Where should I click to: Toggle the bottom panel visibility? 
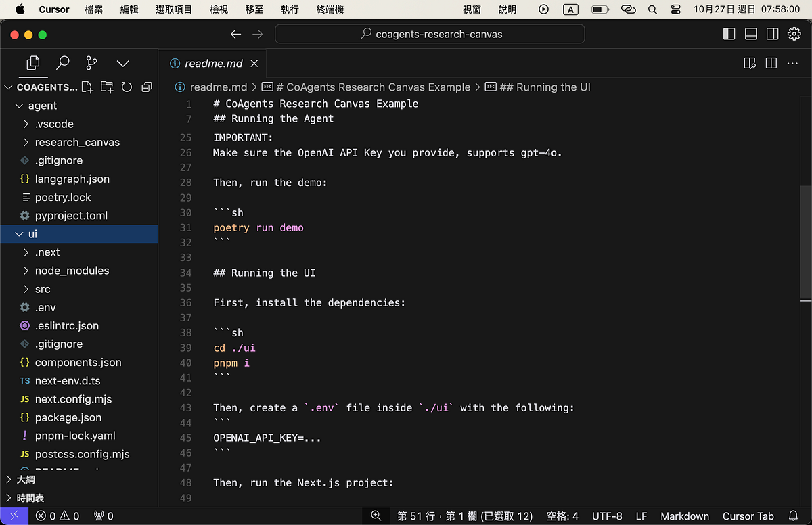click(750, 34)
